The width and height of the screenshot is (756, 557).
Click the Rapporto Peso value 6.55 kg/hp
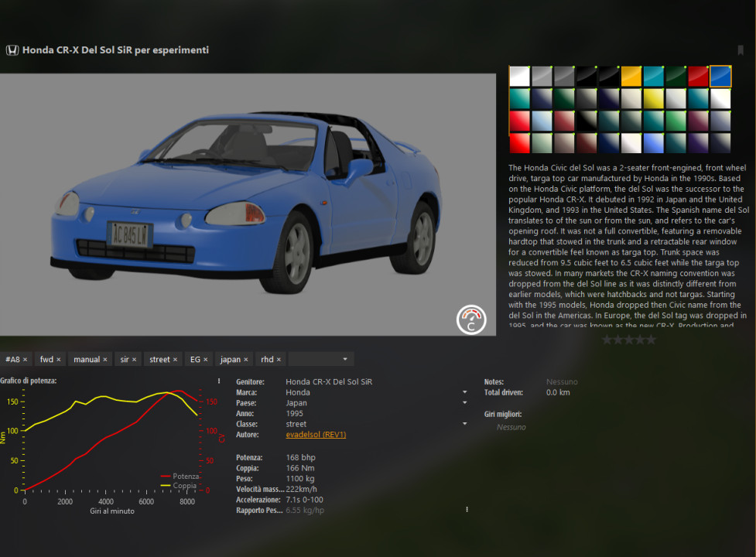305,511
